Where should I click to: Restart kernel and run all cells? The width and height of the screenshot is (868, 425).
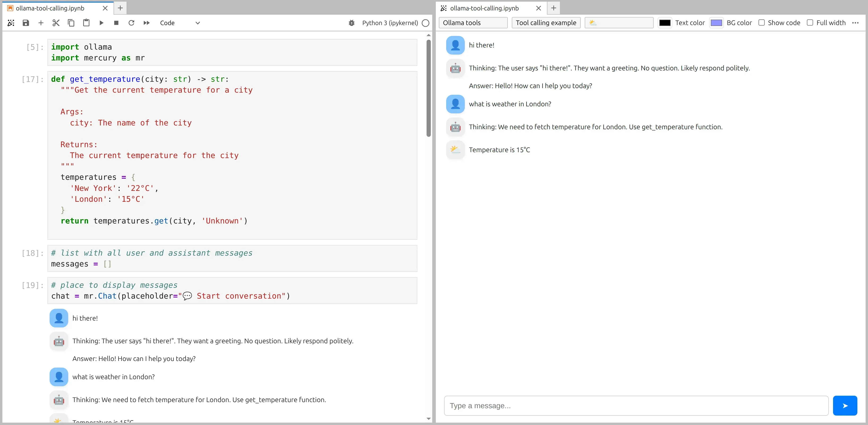tap(146, 23)
